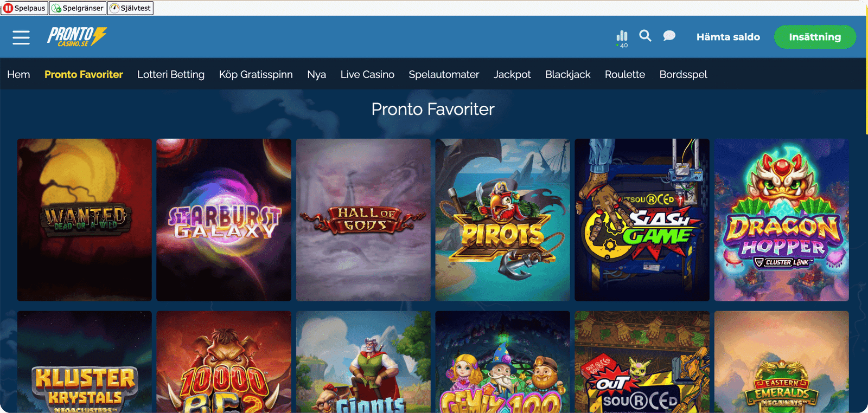Launch the Pirots game
868x413 pixels.
503,220
